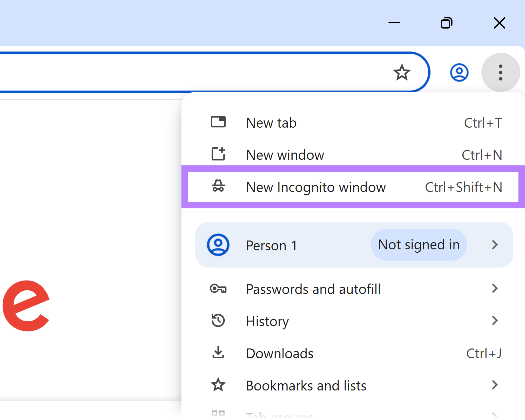Select Bookmarks and lists from the menu
Image resolution: width=525 pixels, height=420 pixels.
(x=306, y=385)
